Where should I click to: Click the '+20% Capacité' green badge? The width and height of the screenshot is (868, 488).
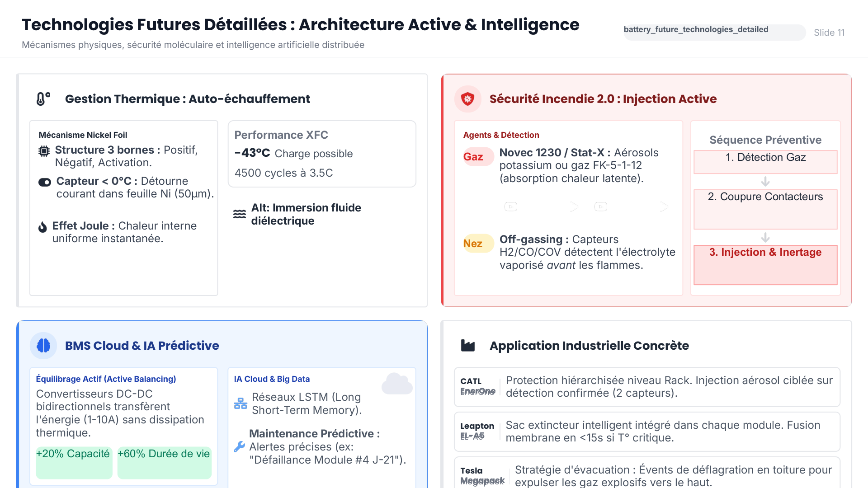pos(74,462)
